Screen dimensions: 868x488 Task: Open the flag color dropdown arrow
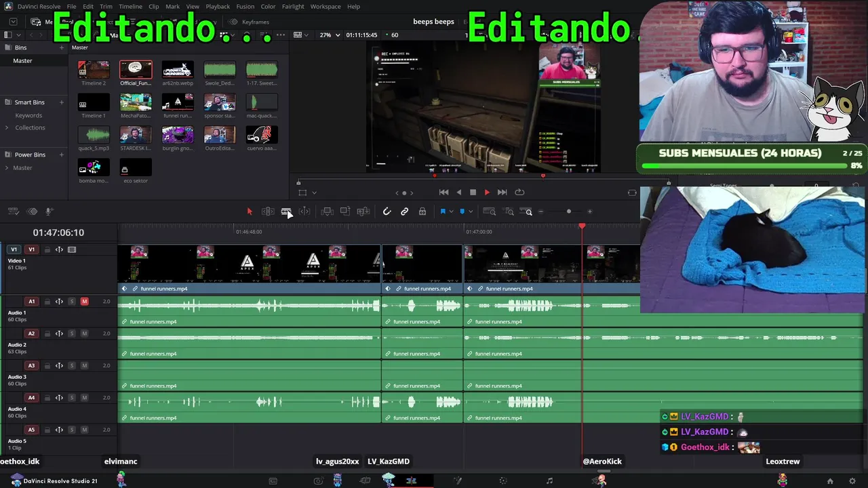[x=452, y=211]
